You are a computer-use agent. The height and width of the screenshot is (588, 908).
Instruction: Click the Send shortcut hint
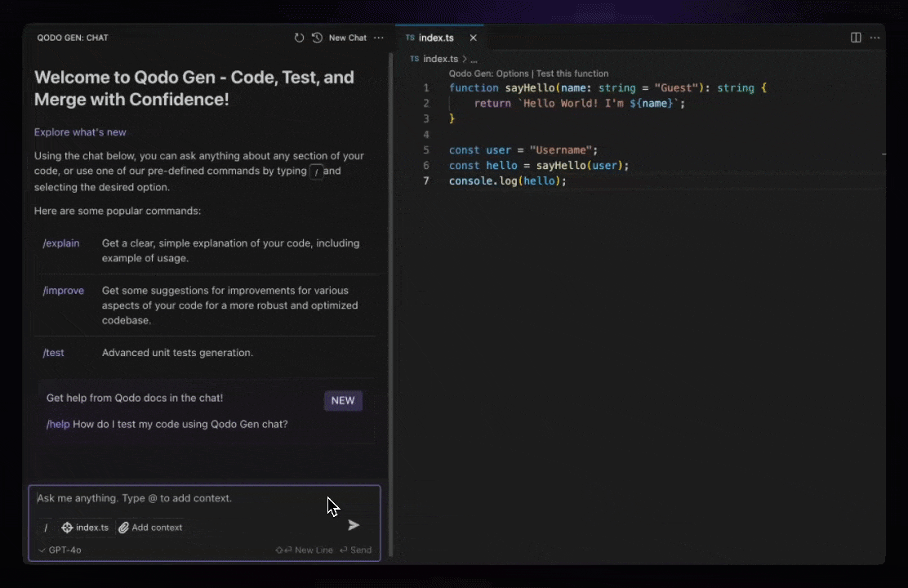[x=355, y=550]
